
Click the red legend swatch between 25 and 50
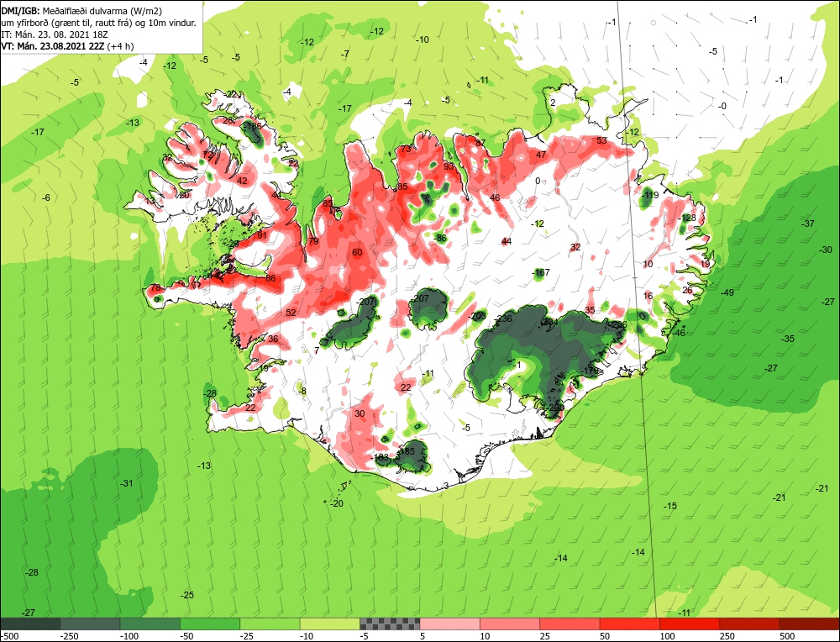[570, 624]
